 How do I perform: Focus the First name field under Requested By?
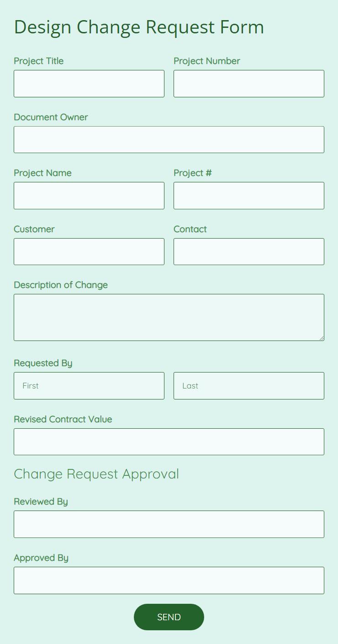89,386
